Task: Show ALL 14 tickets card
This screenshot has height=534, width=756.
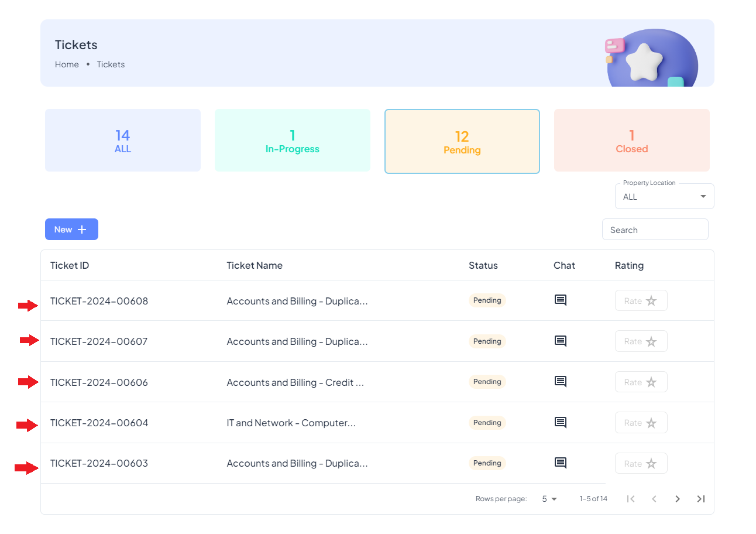Action: click(x=123, y=141)
